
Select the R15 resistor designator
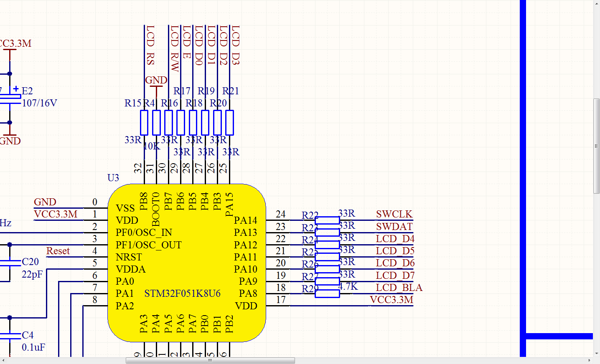point(133,103)
